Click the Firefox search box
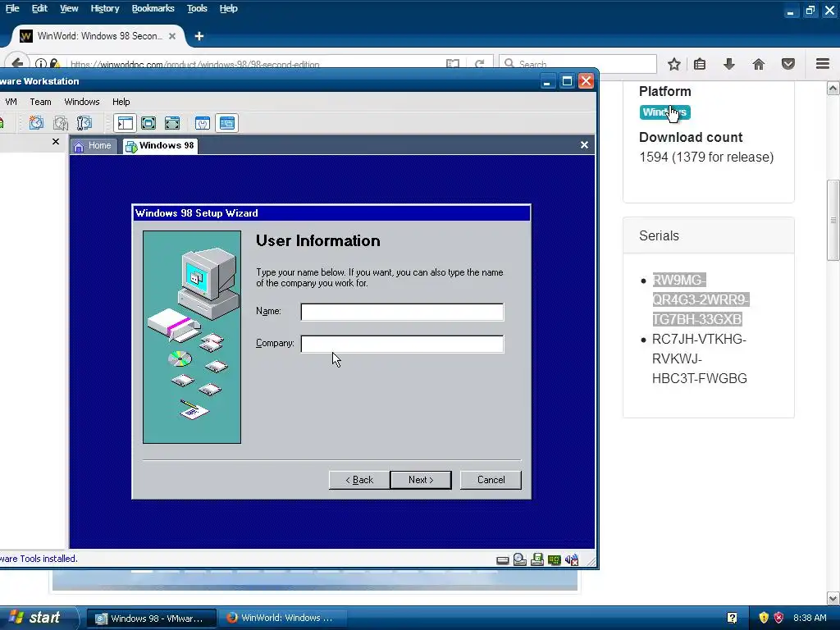The width and height of the screenshot is (840, 630). tap(577, 64)
